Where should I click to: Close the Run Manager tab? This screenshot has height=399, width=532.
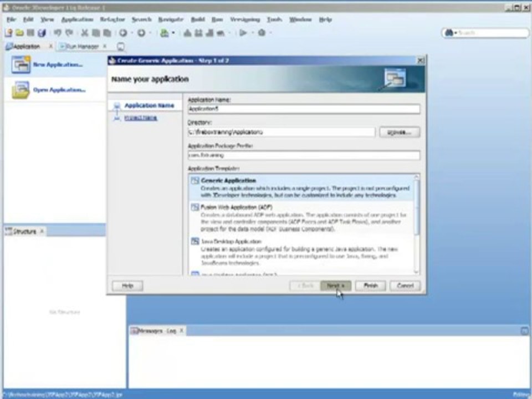(105, 46)
